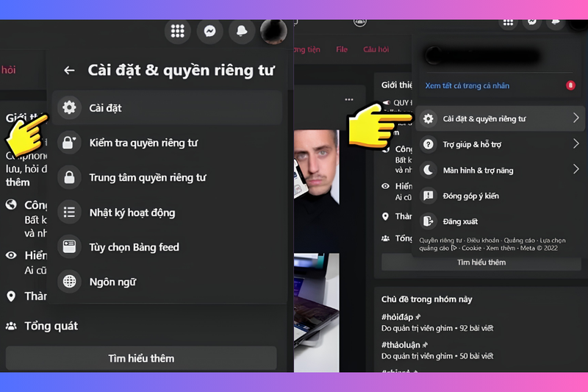The height and width of the screenshot is (392, 588).
Task: Click moon icon of Màn hình & trợ năng
Action: (429, 170)
